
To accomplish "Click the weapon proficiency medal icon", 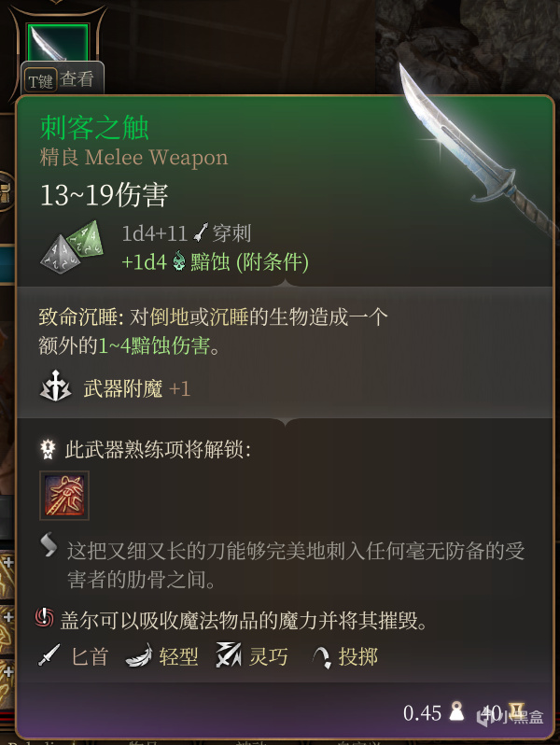I will 48,449.
